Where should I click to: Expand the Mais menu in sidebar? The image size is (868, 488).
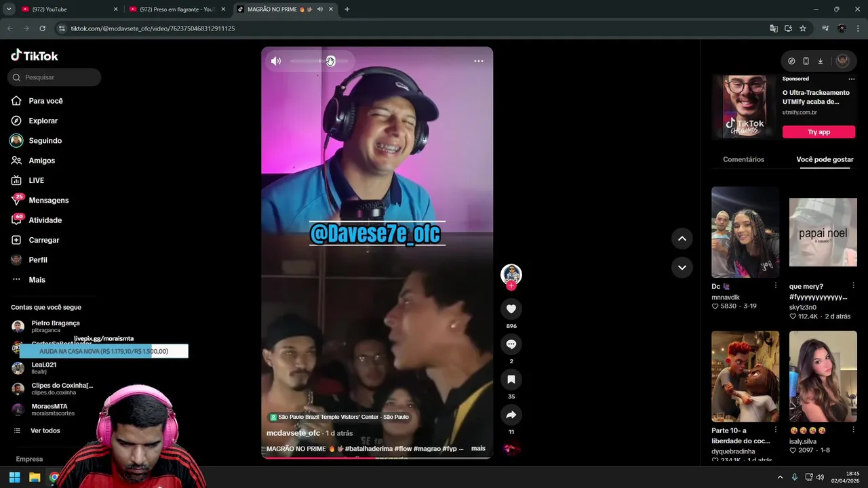coord(37,280)
